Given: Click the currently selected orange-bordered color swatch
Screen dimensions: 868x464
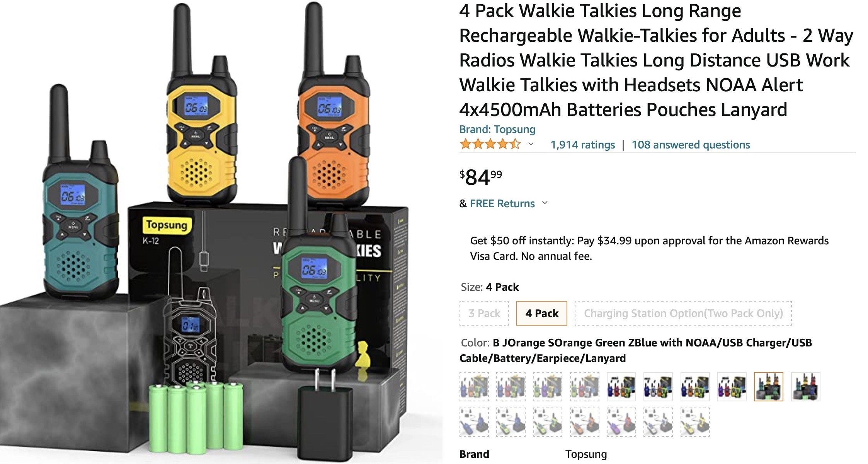Looking at the screenshot, I should (769, 387).
